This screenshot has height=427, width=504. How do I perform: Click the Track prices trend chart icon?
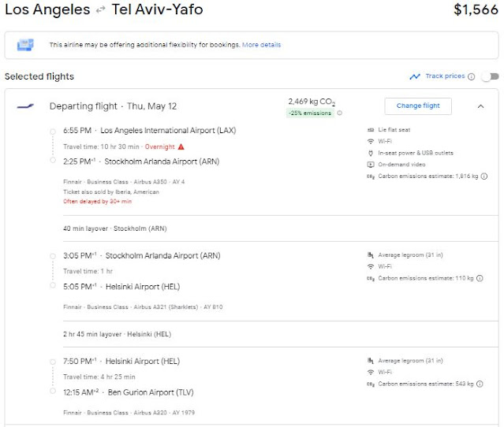click(x=415, y=76)
